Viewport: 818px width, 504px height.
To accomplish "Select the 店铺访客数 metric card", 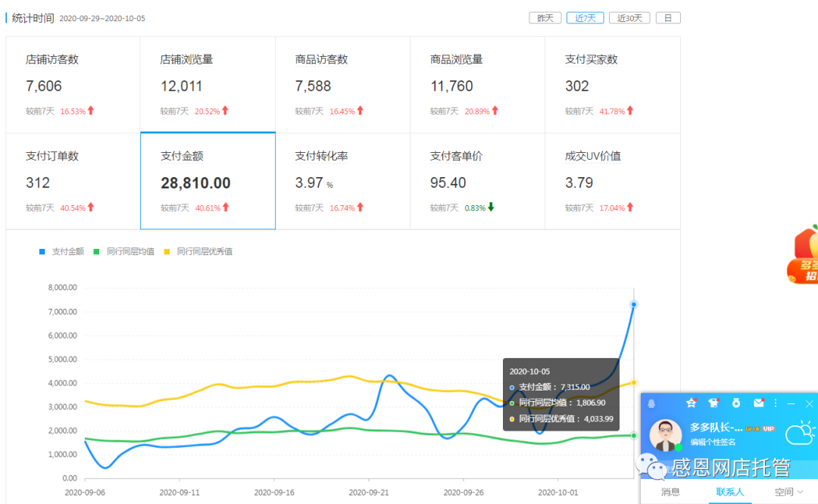I will [73, 85].
